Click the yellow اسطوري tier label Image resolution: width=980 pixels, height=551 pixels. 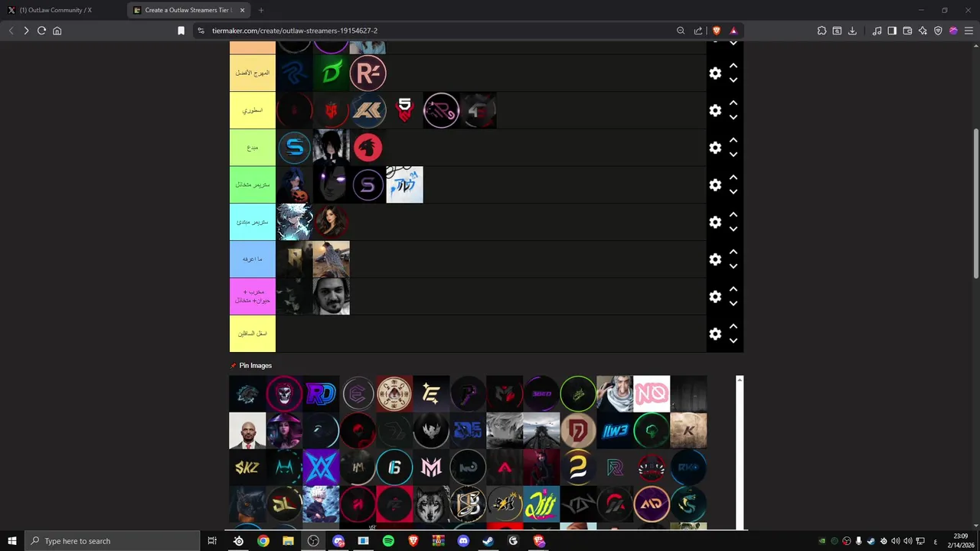pyautogui.click(x=253, y=110)
